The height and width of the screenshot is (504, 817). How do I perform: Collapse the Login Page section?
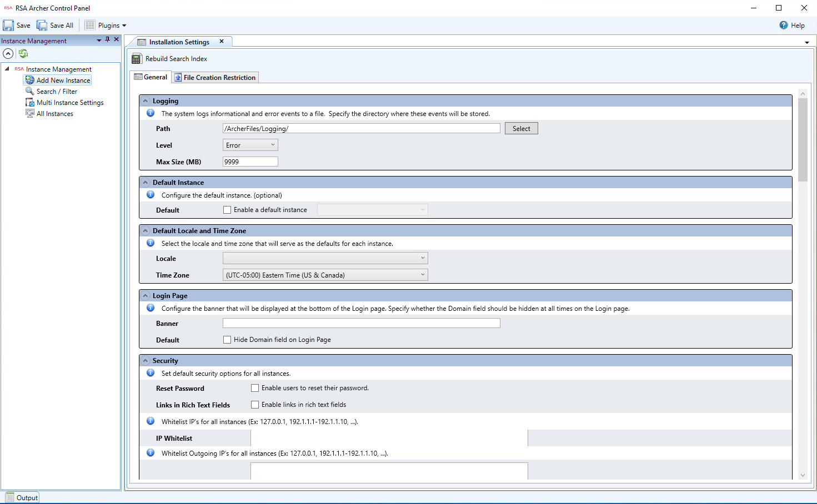pyautogui.click(x=146, y=296)
